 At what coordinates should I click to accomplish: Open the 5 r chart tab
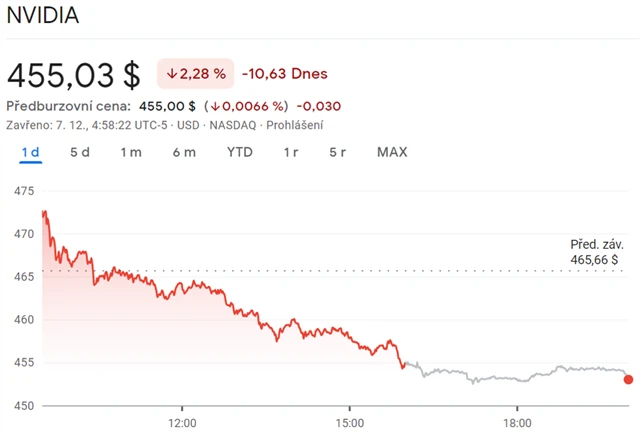(x=338, y=152)
